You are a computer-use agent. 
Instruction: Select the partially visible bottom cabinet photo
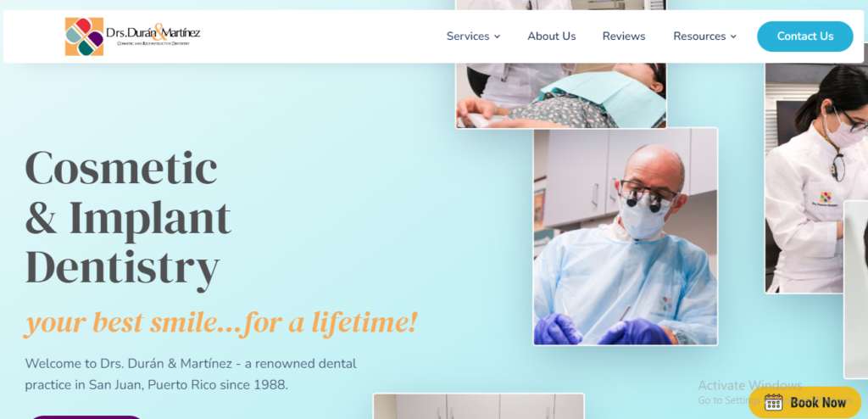click(x=478, y=406)
